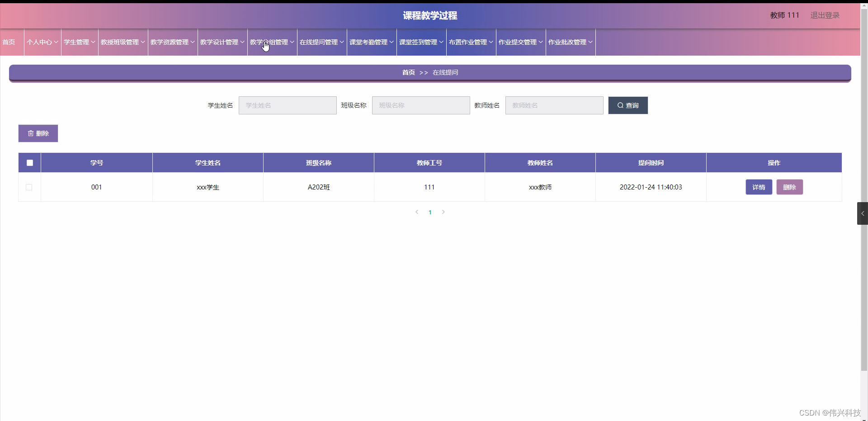Expand the 个人中心 dropdown menu

42,42
